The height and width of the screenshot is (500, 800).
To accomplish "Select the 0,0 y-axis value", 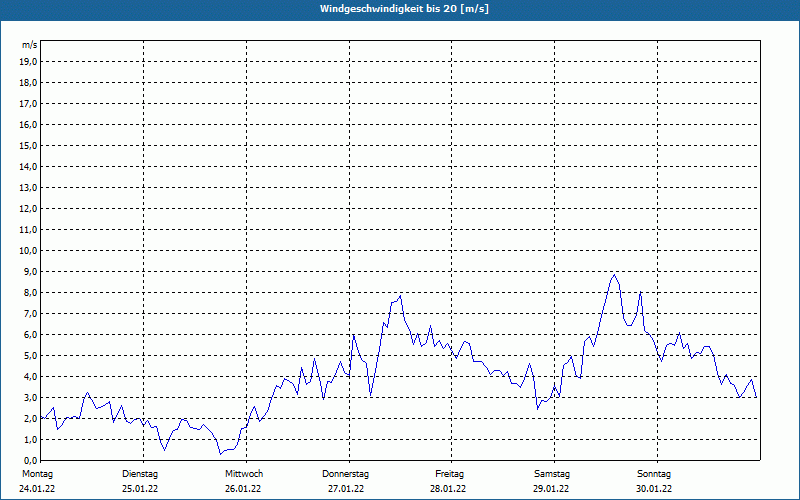I will pyautogui.click(x=30, y=460).
